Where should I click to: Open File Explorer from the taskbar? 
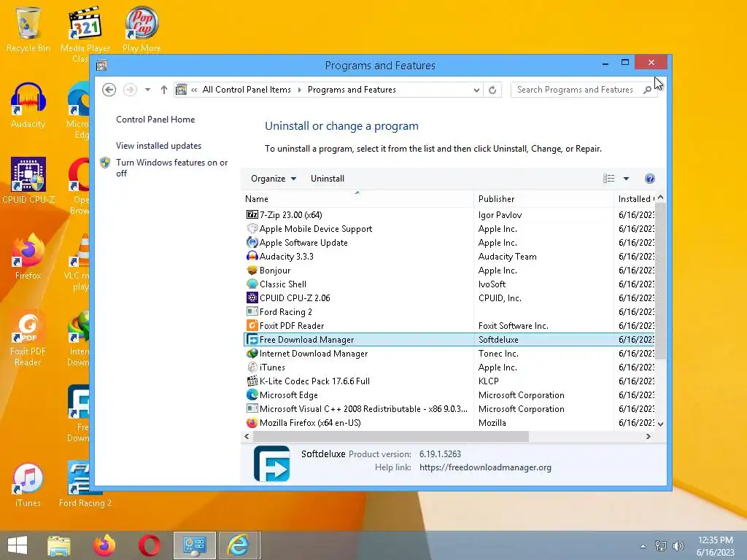pos(59,545)
